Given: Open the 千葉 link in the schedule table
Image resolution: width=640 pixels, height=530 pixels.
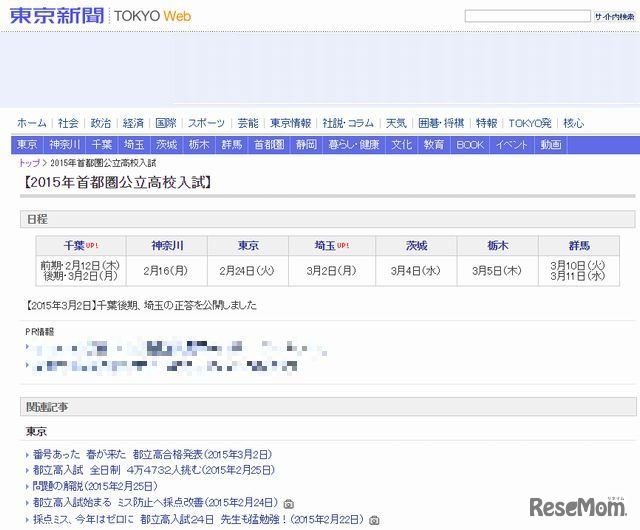Looking at the screenshot, I should (74, 246).
